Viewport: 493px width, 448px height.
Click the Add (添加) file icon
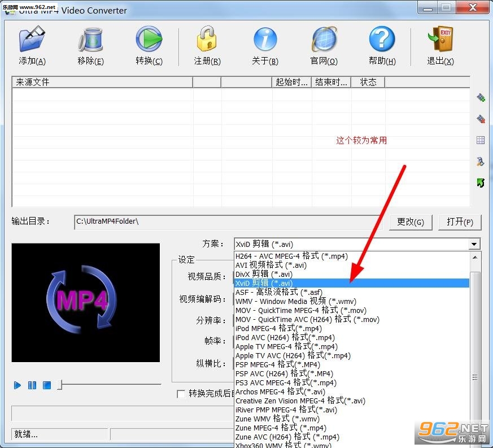[x=32, y=38]
